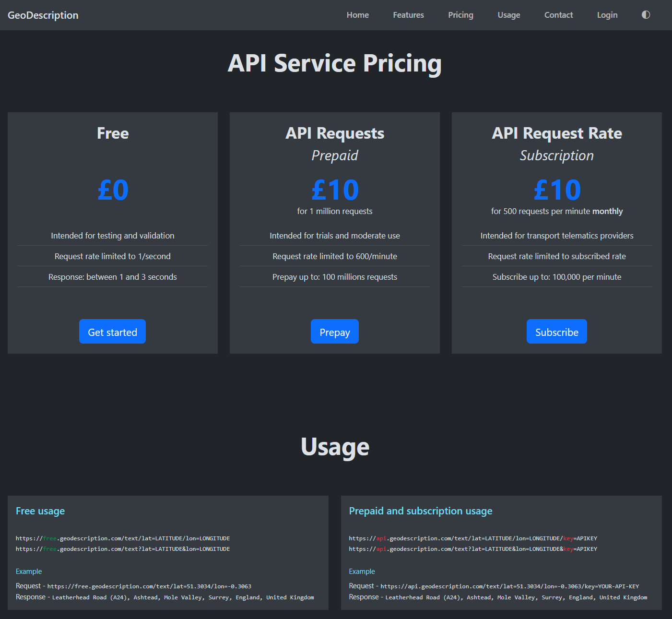Hit the Subscribe button

click(x=556, y=332)
